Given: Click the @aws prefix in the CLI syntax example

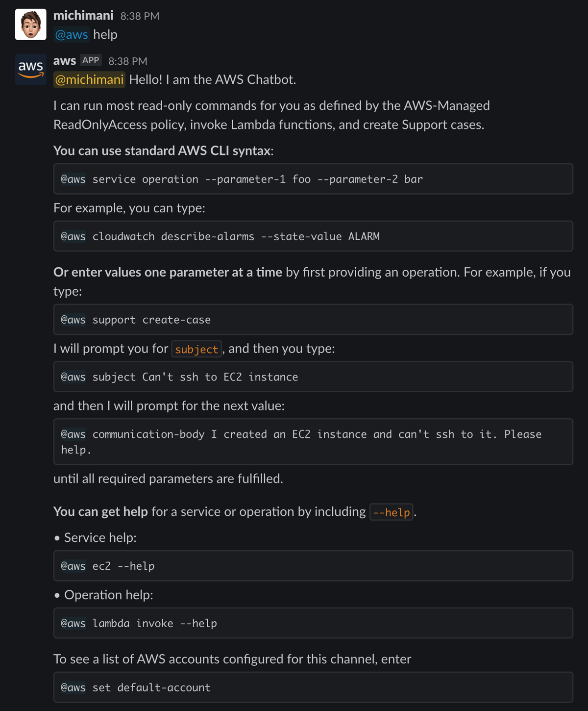Looking at the screenshot, I should (73, 179).
